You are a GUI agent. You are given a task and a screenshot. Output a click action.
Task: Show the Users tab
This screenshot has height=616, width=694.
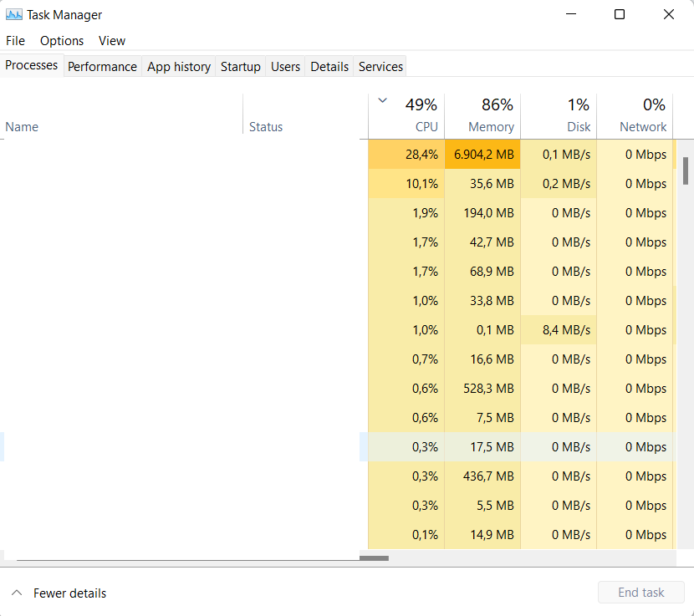click(x=285, y=67)
